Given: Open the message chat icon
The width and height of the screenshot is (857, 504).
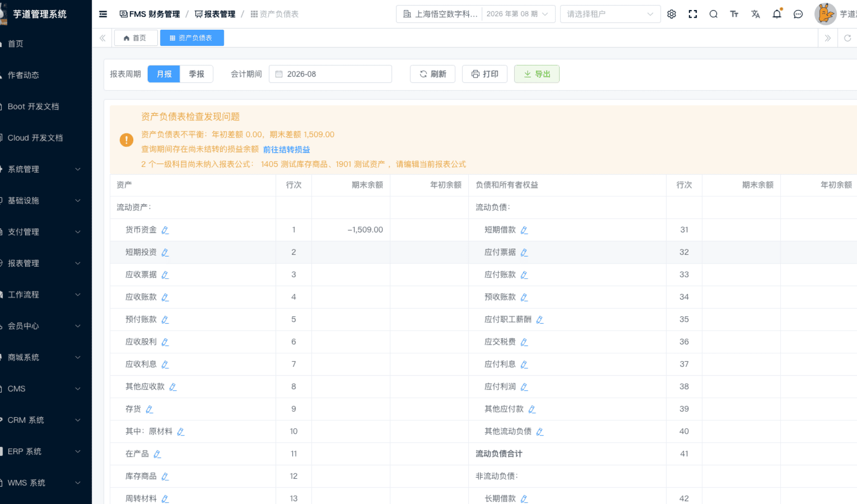Looking at the screenshot, I should (798, 14).
